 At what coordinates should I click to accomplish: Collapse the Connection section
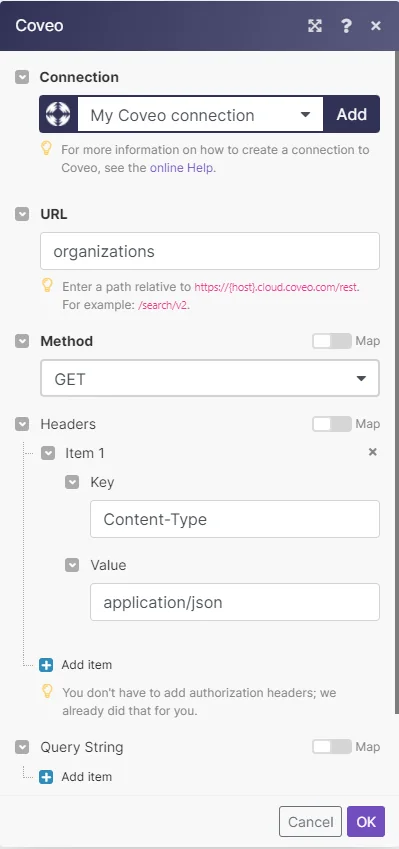point(22,77)
